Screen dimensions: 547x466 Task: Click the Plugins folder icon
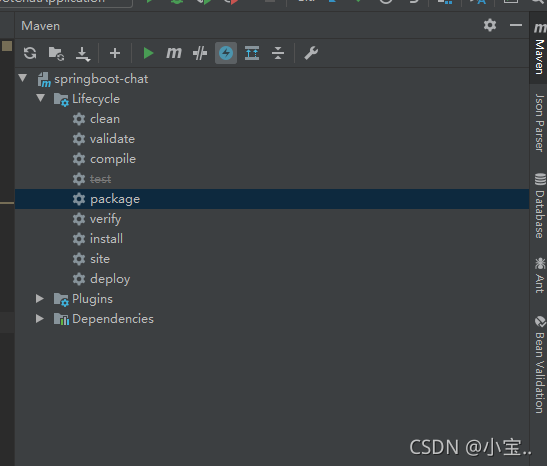pos(61,299)
